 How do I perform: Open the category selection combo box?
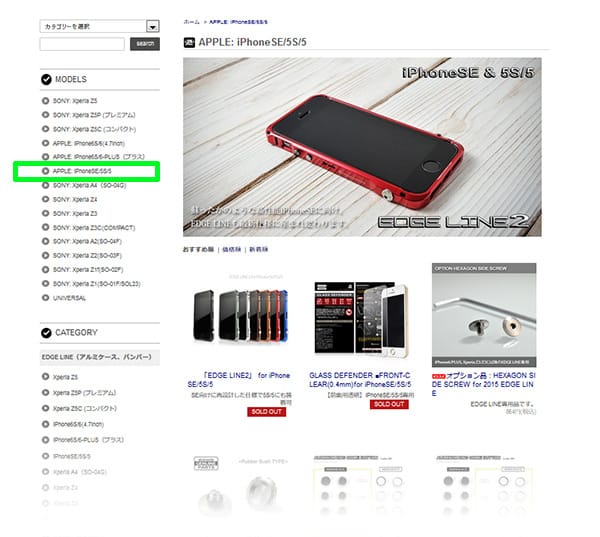pyautogui.click(x=99, y=26)
